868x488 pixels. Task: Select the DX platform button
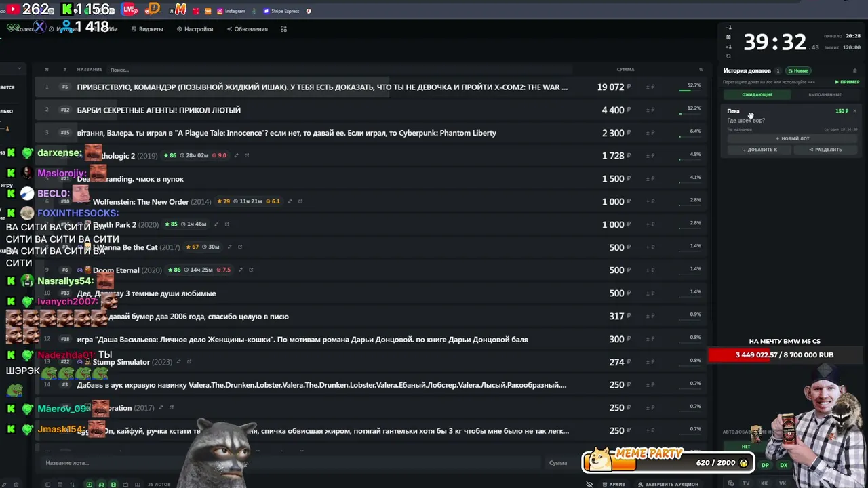coord(783,465)
